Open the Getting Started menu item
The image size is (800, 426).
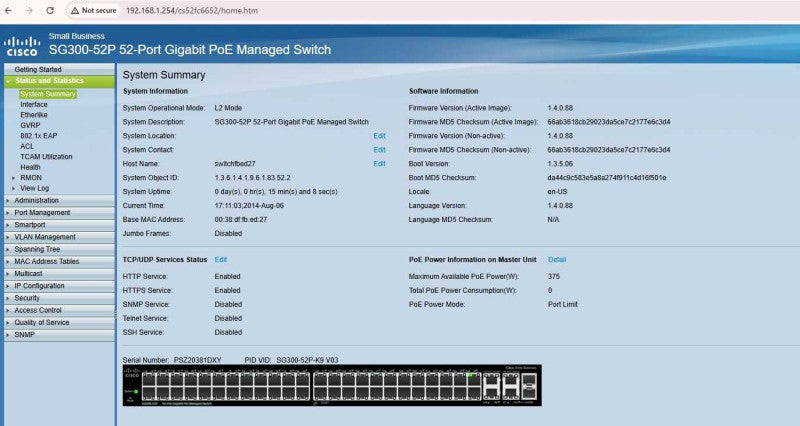59,69
